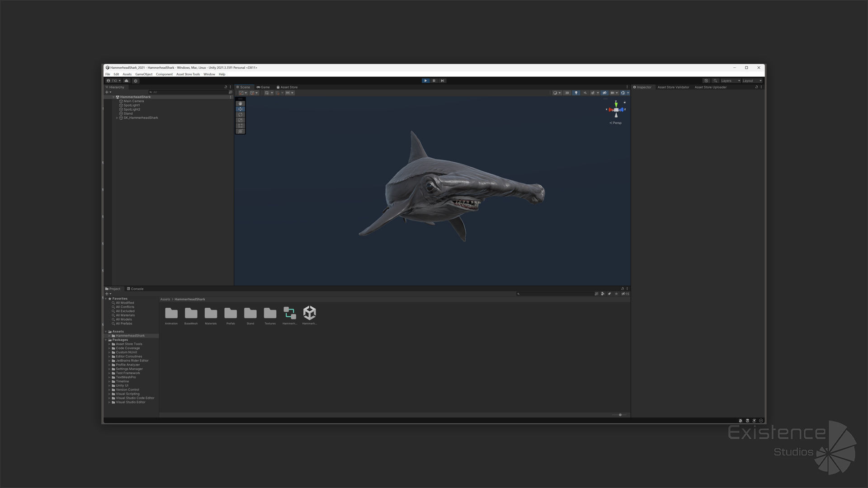Click the global search magnifier icon
The width and height of the screenshot is (868, 488).
[x=715, y=81]
